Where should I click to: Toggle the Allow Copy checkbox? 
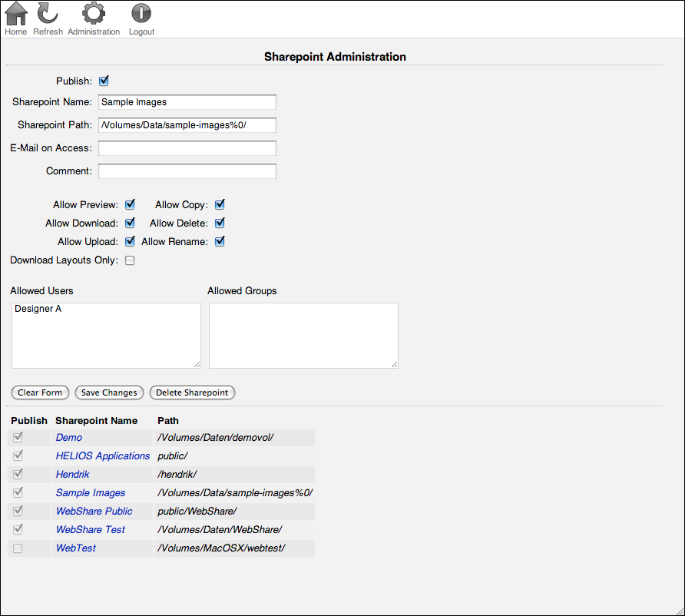[219, 204]
